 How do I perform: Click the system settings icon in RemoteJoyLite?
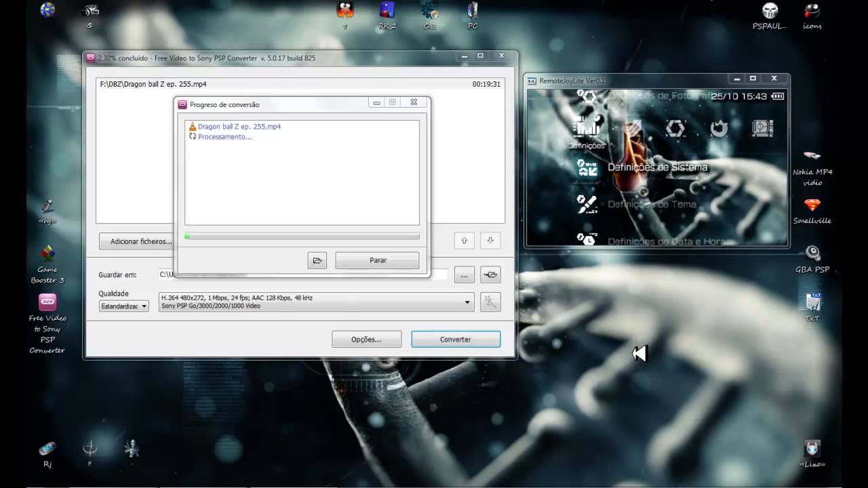point(587,167)
